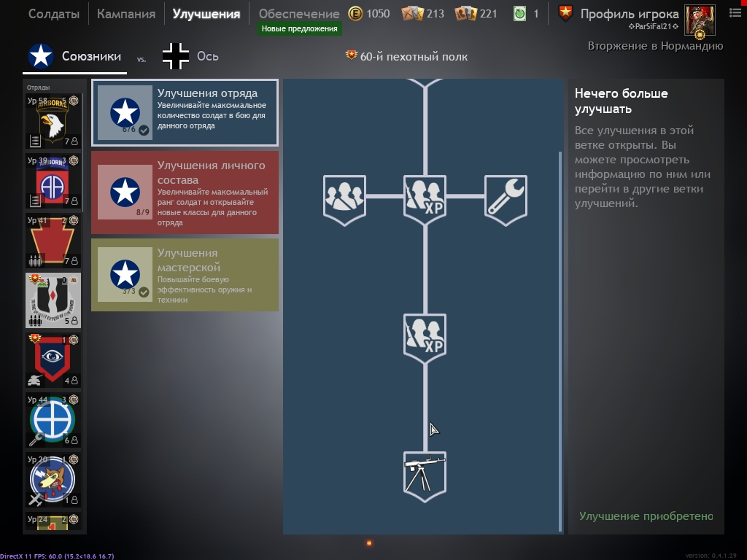This screenshot has height=560, width=747.
Task: Click the wrench upgrade node in tree
Action: (x=506, y=197)
